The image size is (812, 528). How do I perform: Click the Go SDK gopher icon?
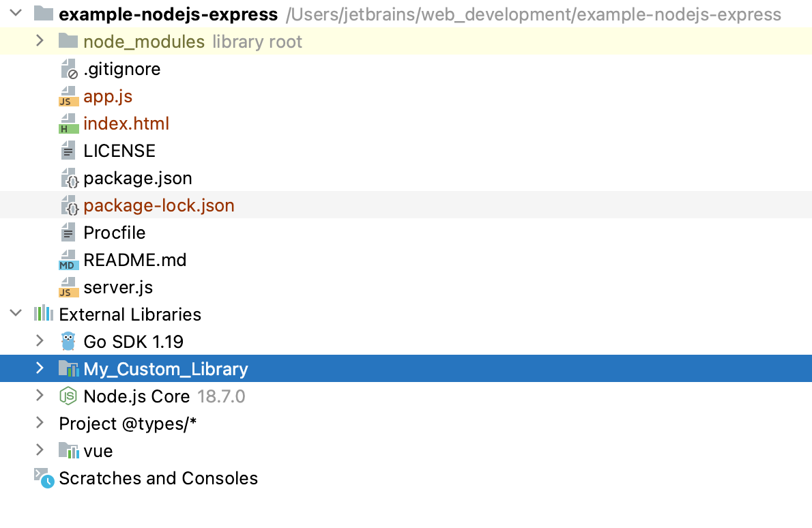point(68,341)
